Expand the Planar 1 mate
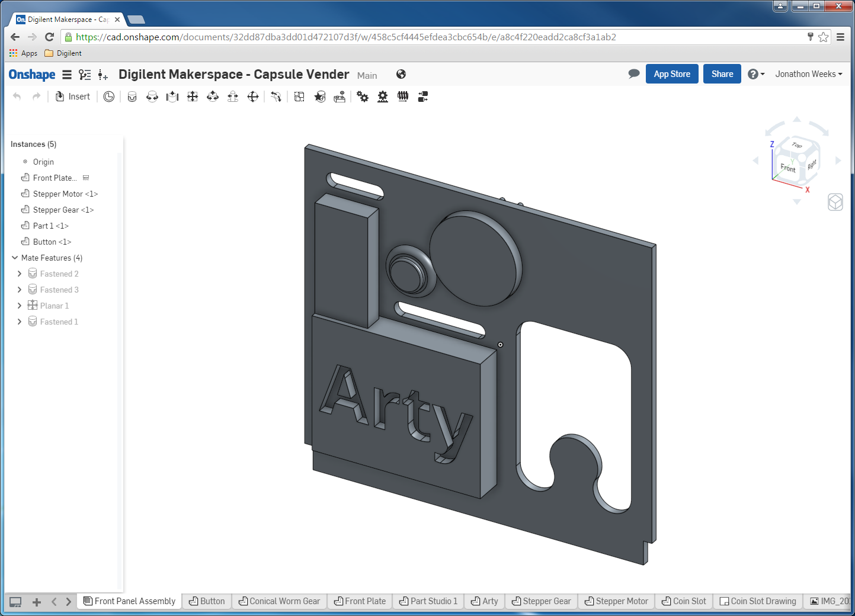Screen dimensions: 855x616 point(20,306)
